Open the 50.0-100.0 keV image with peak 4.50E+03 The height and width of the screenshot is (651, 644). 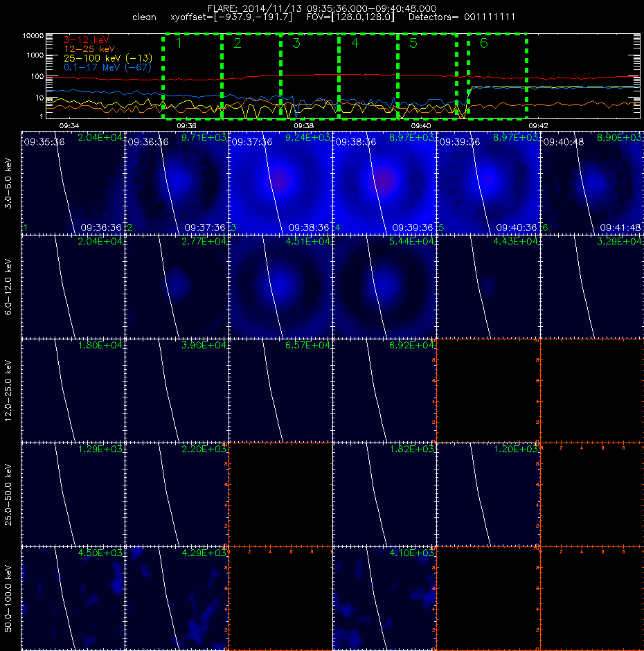[x=73, y=598]
